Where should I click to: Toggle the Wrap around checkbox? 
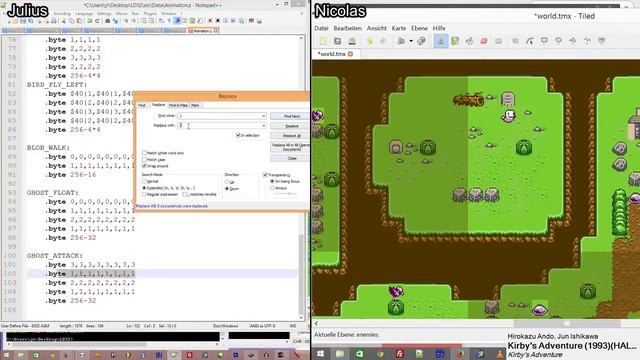[144, 166]
